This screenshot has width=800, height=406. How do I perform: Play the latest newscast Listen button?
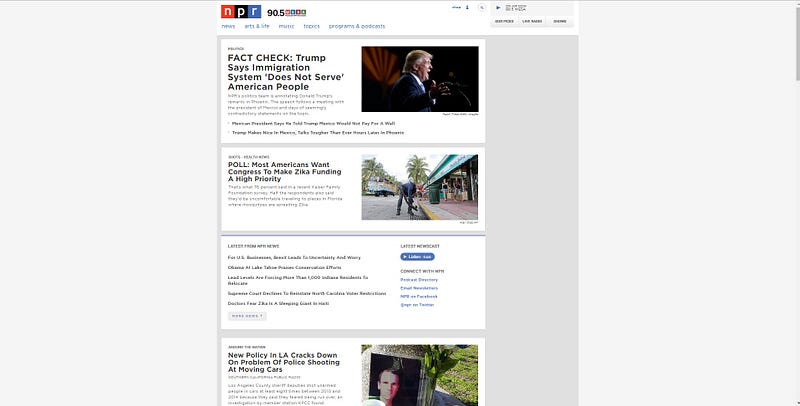pyautogui.click(x=417, y=257)
